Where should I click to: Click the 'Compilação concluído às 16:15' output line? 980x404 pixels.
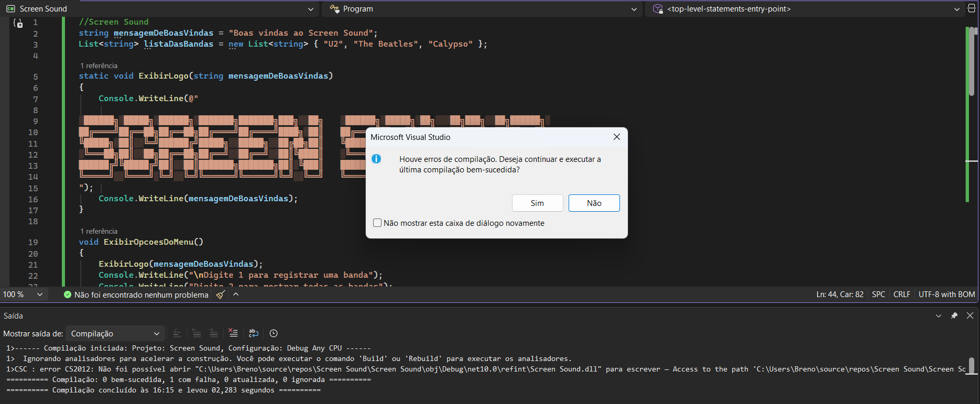click(x=164, y=390)
